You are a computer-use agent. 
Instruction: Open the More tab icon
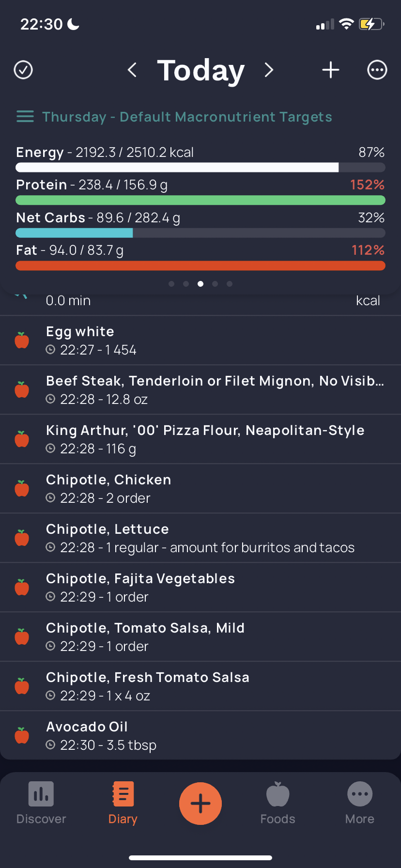pos(360,794)
